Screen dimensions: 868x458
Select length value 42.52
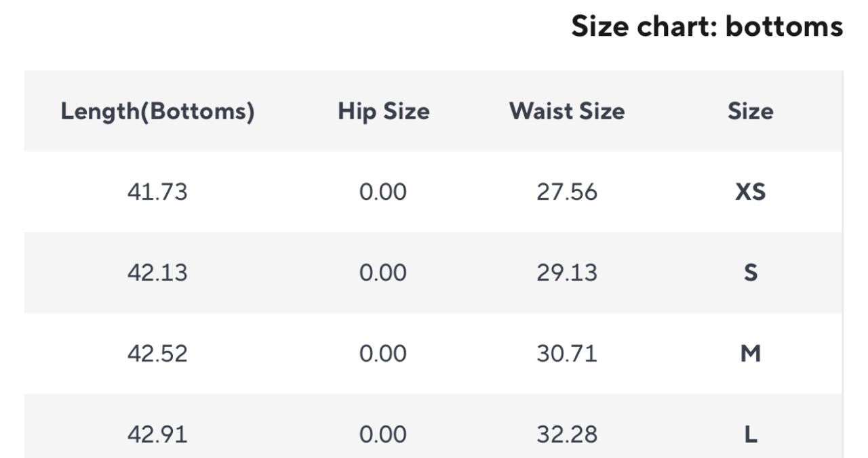pyautogui.click(x=157, y=353)
